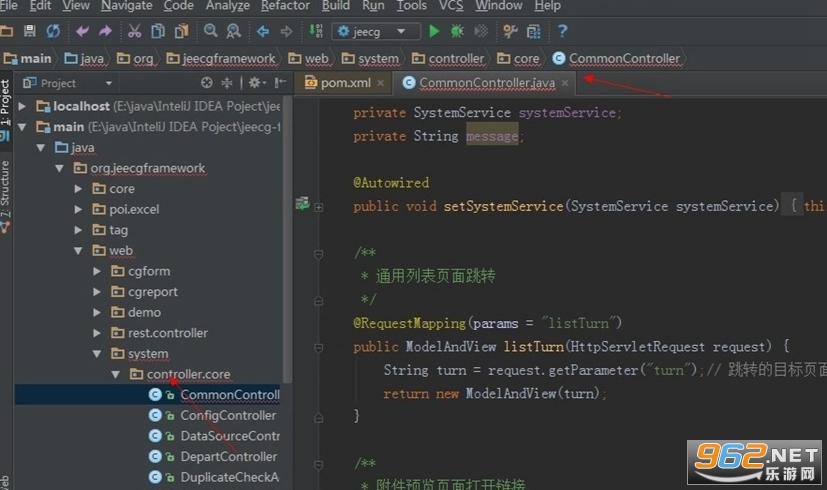Open Settings wrench icon

pos(510,32)
